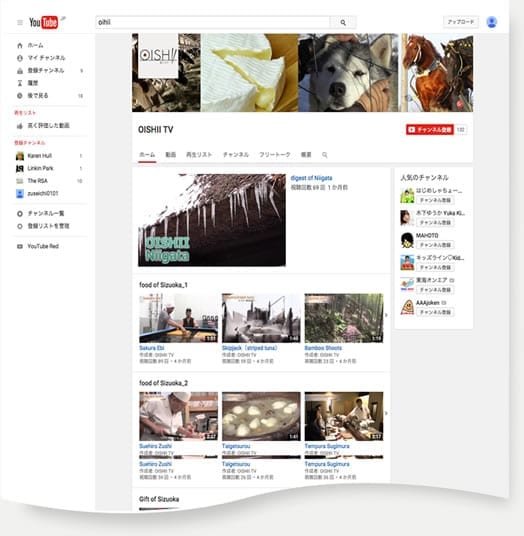The height and width of the screenshot is (536, 524).
Task: Click the channel search magnifier icon
Action: coord(325,155)
